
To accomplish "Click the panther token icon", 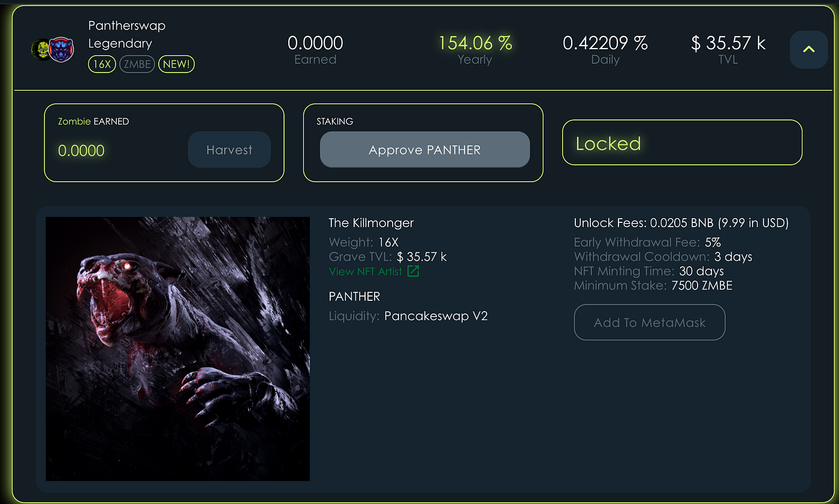I will tap(60, 50).
